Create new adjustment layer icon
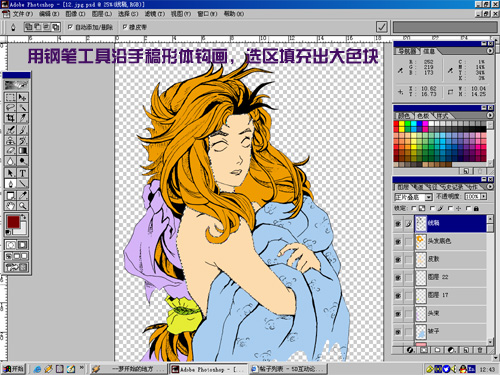Image resolution: width=500 pixels, height=375 pixels. click(x=452, y=350)
